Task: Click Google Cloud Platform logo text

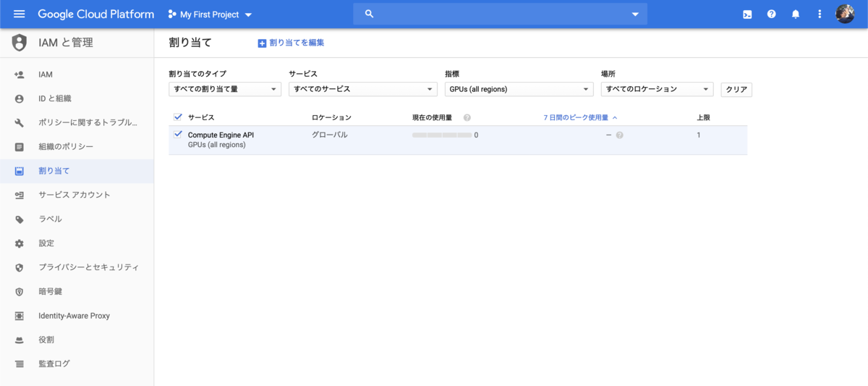Action: click(95, 14)
